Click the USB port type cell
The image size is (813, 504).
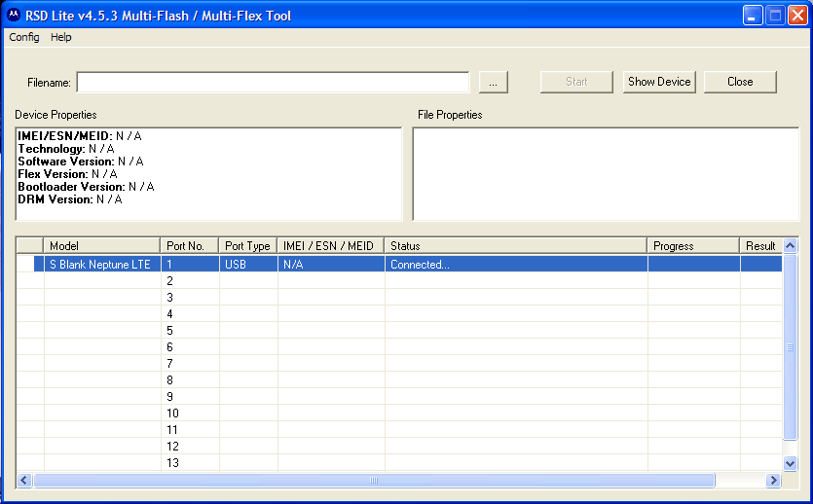(248, 265)
